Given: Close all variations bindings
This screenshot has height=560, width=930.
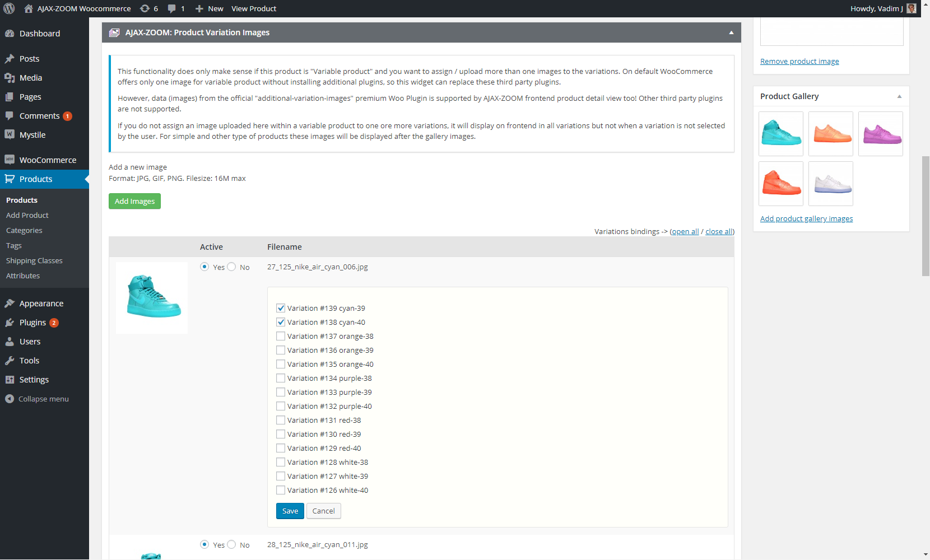Looking at the screenshot, I should point(719,231).
